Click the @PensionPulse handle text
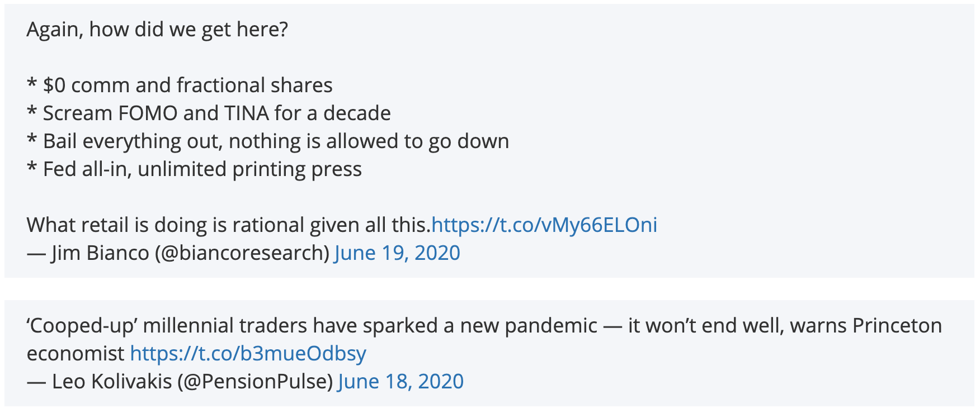980x413 pixels. 256,381
